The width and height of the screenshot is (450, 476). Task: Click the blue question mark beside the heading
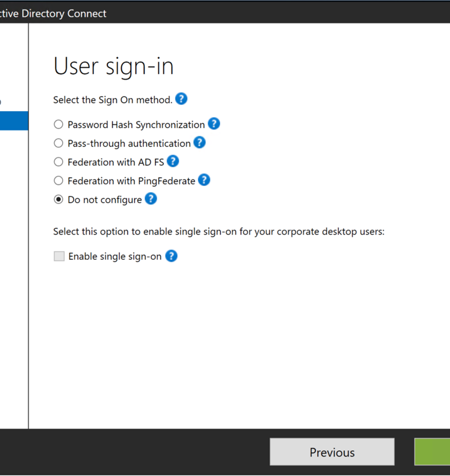pyautogui.click(x=181, y=99)
